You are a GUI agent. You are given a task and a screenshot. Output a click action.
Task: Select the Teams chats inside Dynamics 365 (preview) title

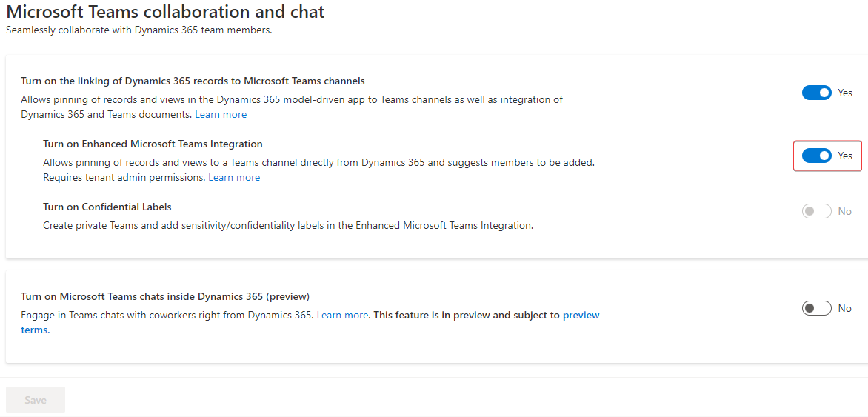165,296
